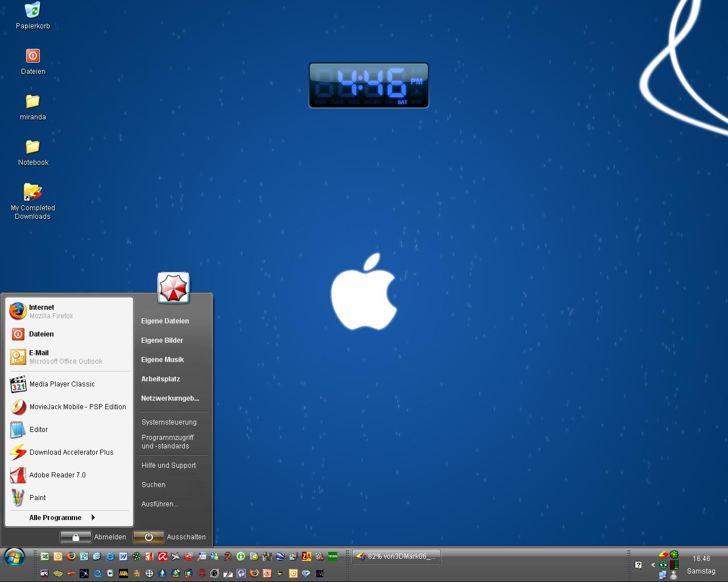
Task: Click the question mark tray icon
Action: [639, 565]
